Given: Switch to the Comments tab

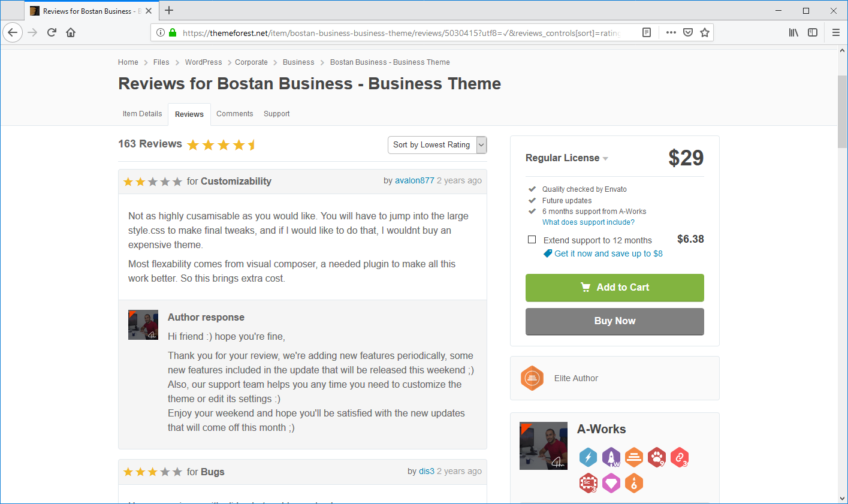Looking at the screenshot, I should coord(234,114).
